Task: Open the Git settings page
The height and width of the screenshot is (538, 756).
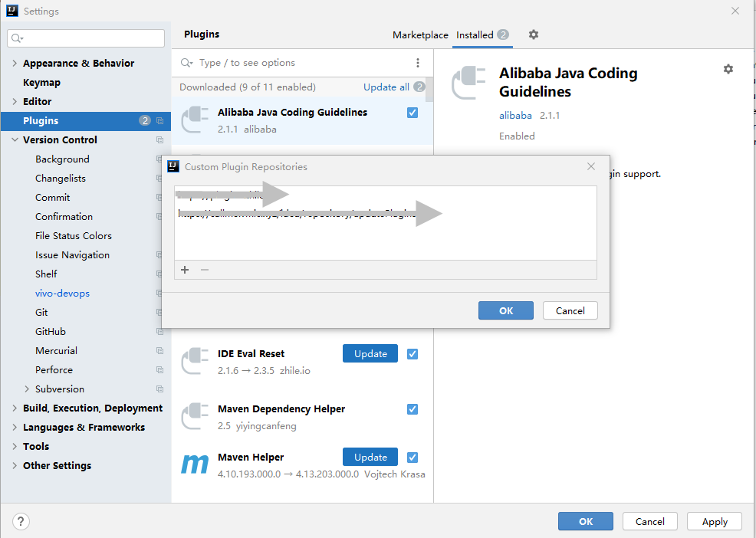Action: point(41,313)
